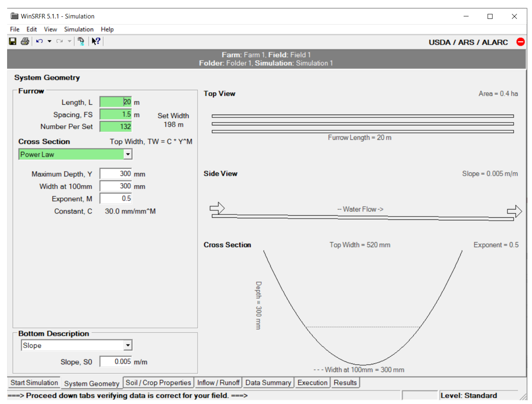532x404 pixels.
Task: Click the What's This help cursor icon
Action: (x=96, y=41)
